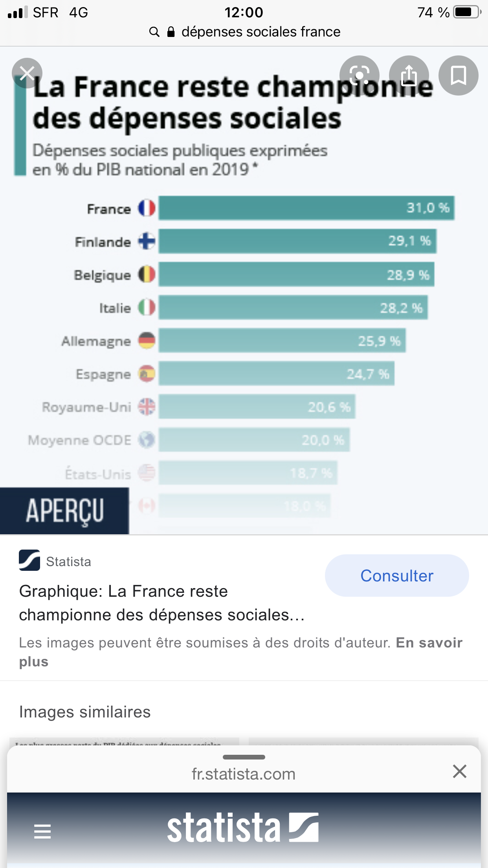Tap the Statista source logo icon
The image size is (488, 868).
click(29, 560)
